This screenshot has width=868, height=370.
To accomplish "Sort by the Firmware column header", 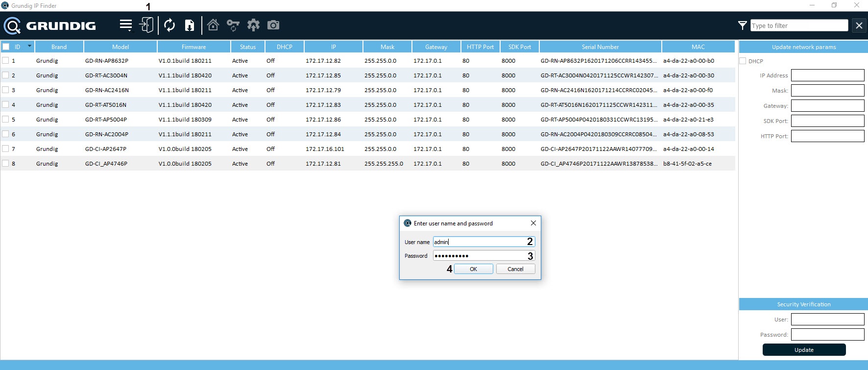I will click(193, 47).
